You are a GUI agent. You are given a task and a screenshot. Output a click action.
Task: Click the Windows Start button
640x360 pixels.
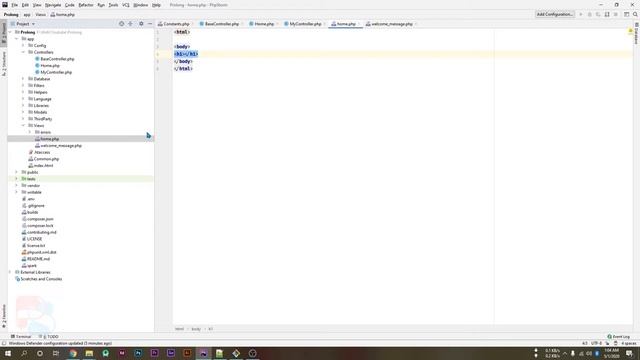[x=8, y=353]
